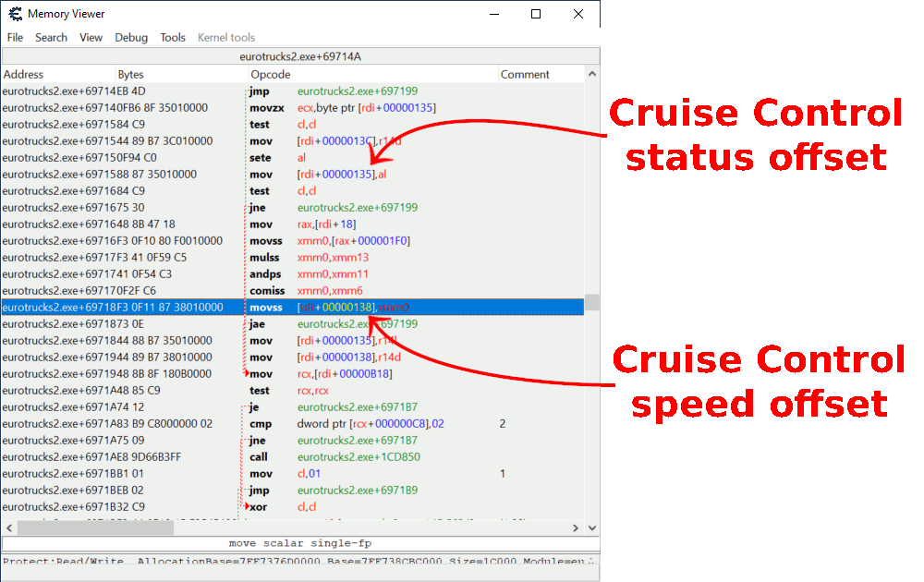The height and width of the screenshot is (582, 924).
Task: Select the jae eurotrucks2.exe+697199 row
Action: point(293,323)
